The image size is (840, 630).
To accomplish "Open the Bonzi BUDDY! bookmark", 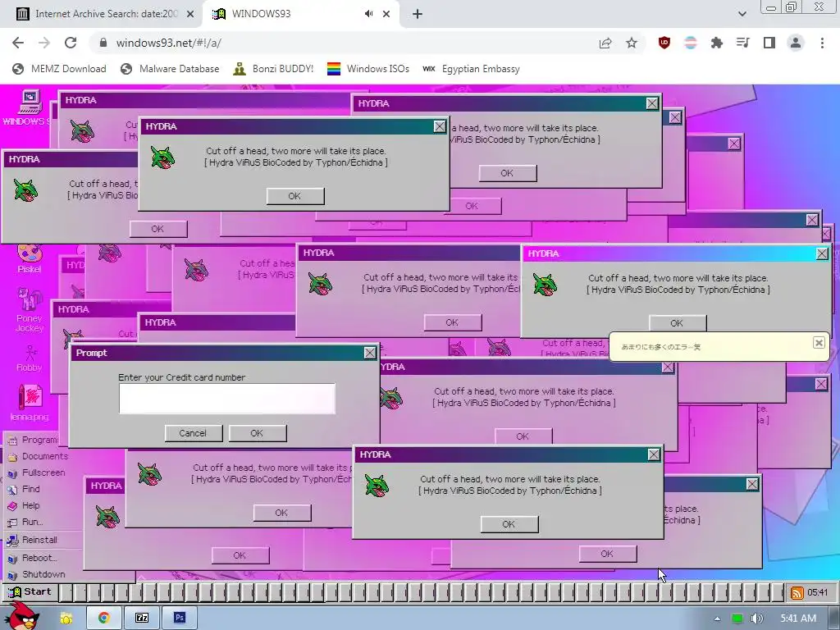I will [274, 69].
